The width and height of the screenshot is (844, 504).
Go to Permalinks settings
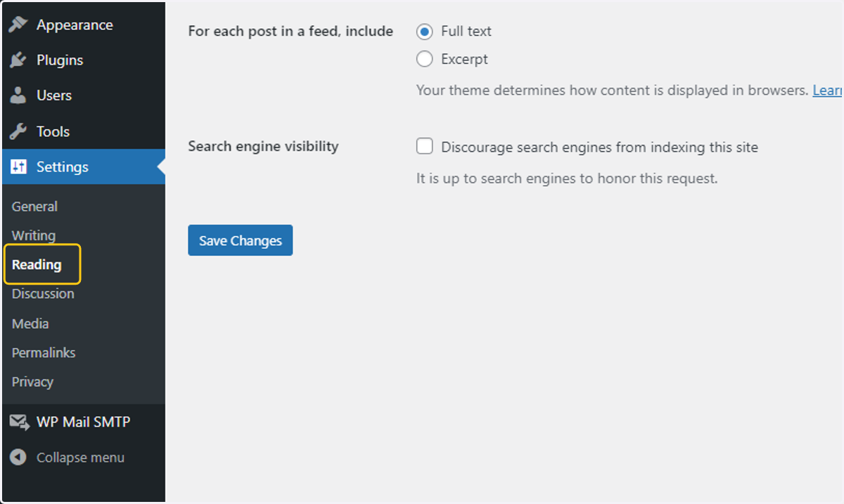(x=44, y=353)
